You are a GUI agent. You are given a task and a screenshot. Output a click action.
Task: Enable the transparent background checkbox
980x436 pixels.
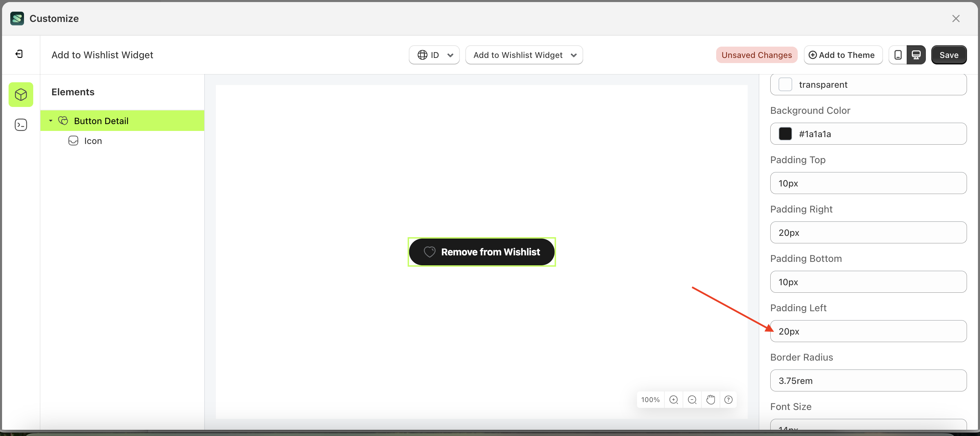pos(785,84)
